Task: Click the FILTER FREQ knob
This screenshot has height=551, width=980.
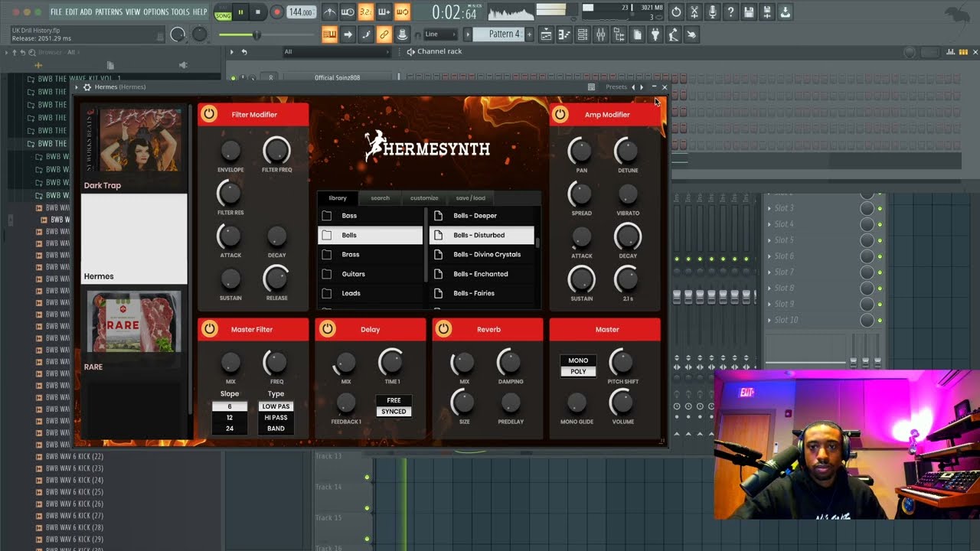Action: (276, 150)
